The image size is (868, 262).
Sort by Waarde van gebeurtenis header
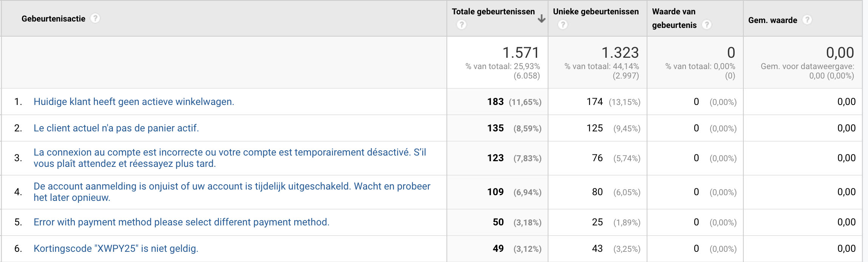click(x=674, y=18)
